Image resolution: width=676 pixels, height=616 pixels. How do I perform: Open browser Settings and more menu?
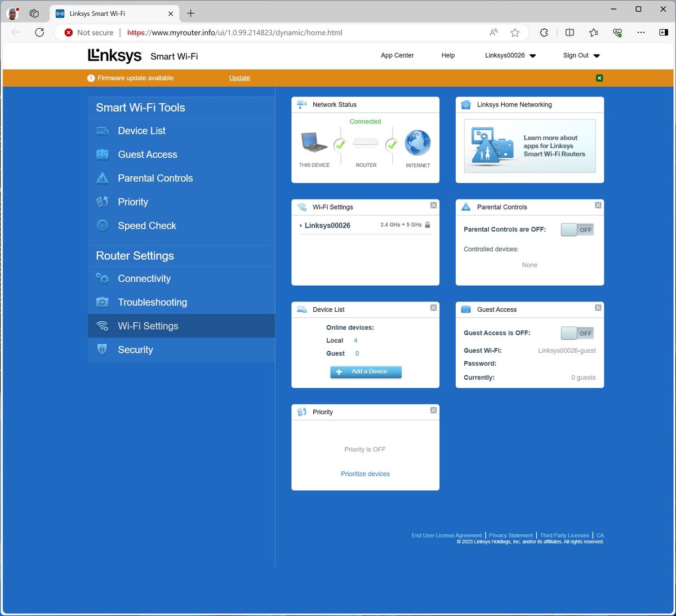tap(641, 33)
